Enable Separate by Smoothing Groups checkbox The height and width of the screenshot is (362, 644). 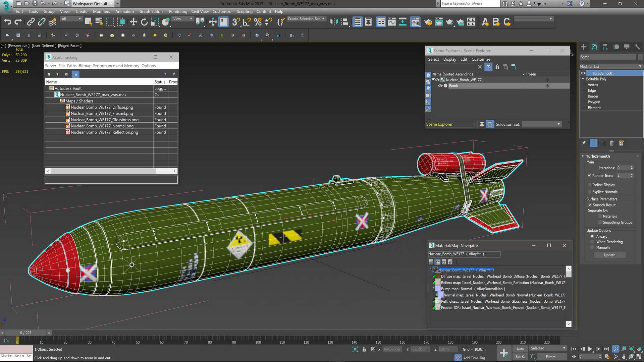tap(600, 223)
